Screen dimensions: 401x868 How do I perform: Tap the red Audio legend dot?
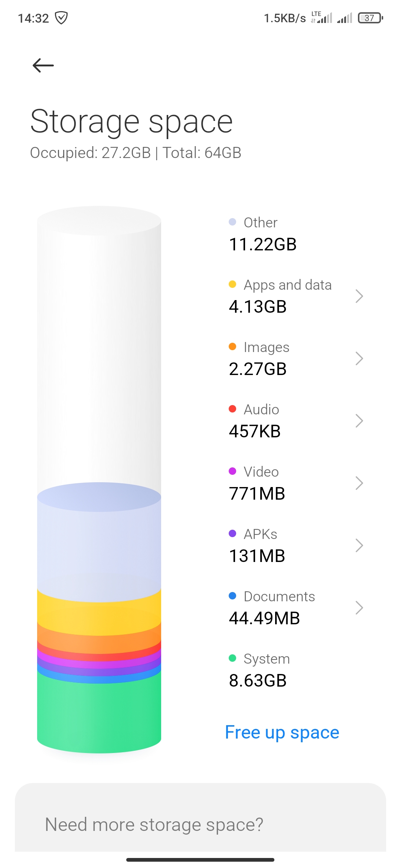click(x=232, y=409)
